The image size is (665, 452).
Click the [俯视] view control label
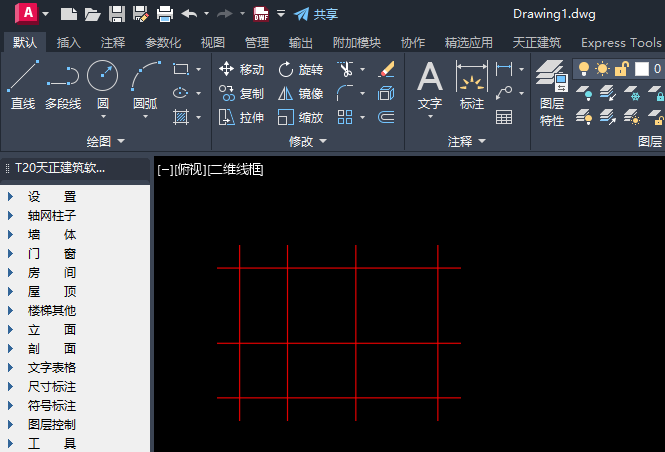click(190, 170)
